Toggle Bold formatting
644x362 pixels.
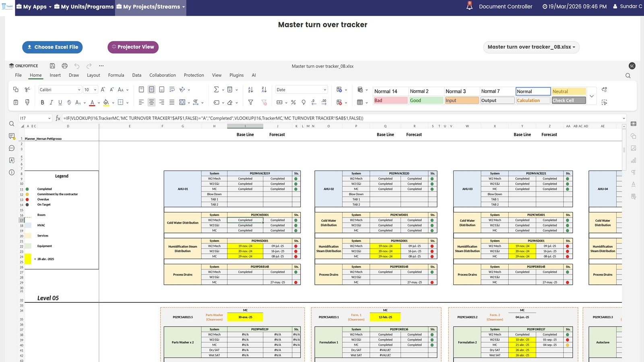(x=42, y=103)
